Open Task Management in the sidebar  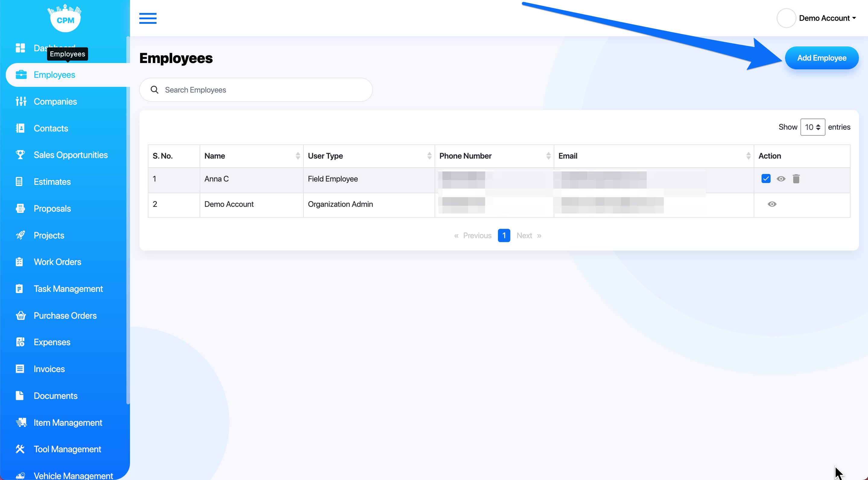click(68, 289)
